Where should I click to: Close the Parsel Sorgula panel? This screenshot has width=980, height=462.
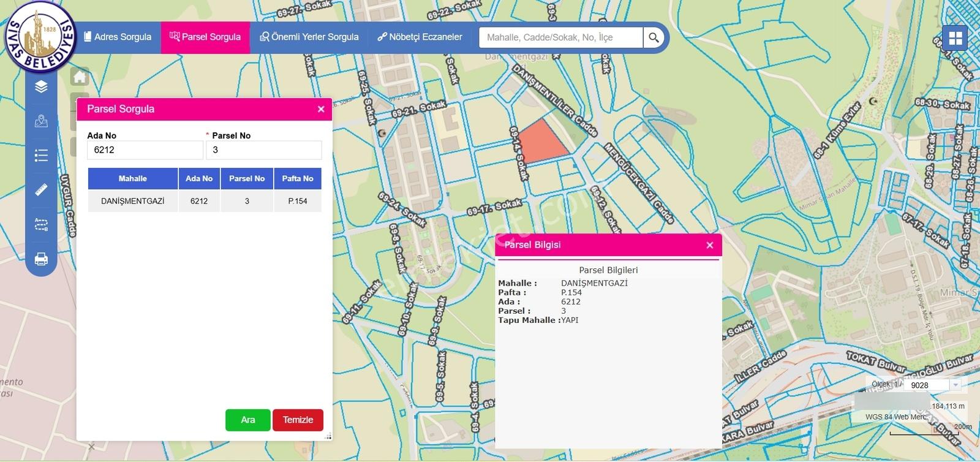[x=321, y=109]
